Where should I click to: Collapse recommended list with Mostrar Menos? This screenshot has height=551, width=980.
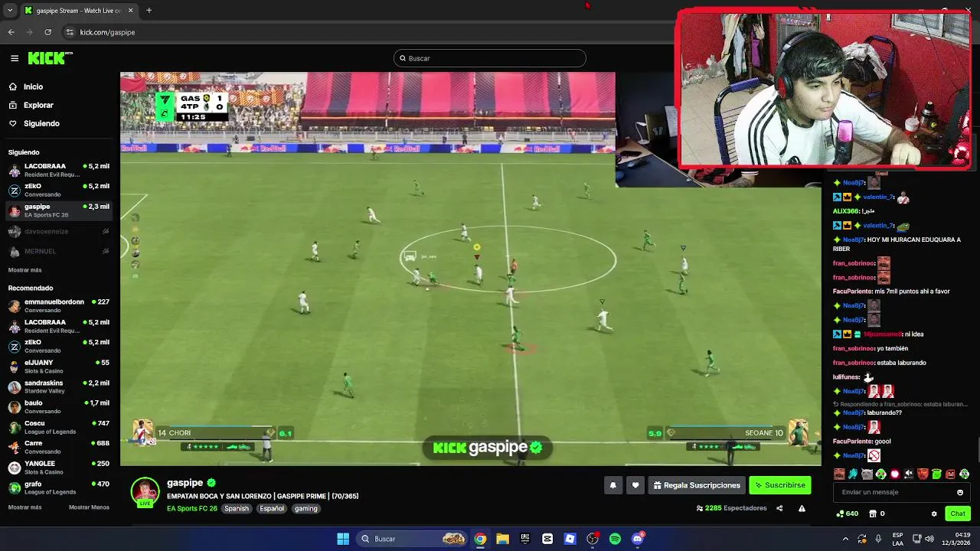(x=89, y=507)
